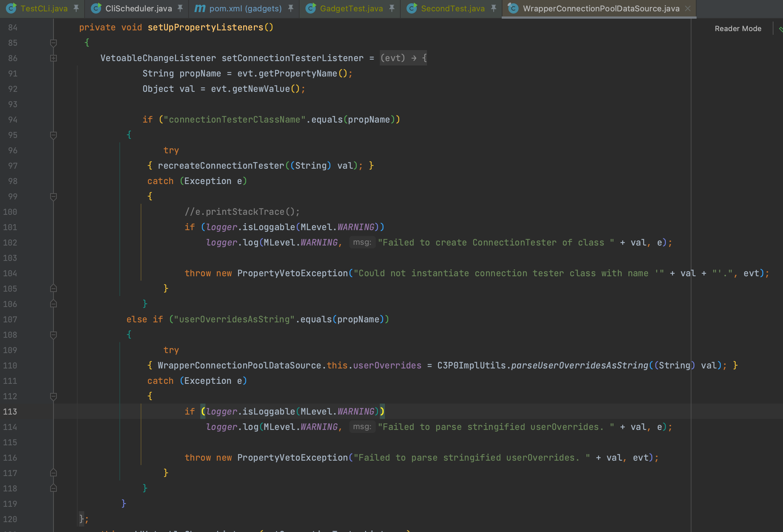Collapse the catch block at line 99
Viewport: 783px width, 532px height.
point(53,196)
